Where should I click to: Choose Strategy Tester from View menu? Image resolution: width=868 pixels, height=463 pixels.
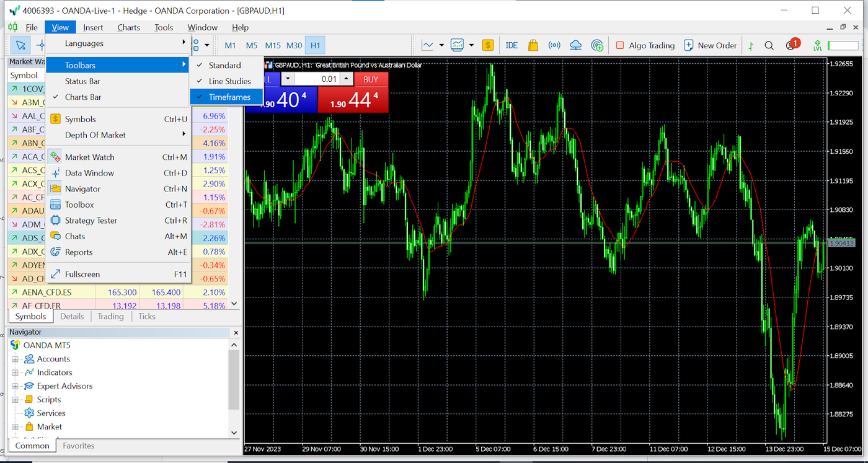coord(91,221)
